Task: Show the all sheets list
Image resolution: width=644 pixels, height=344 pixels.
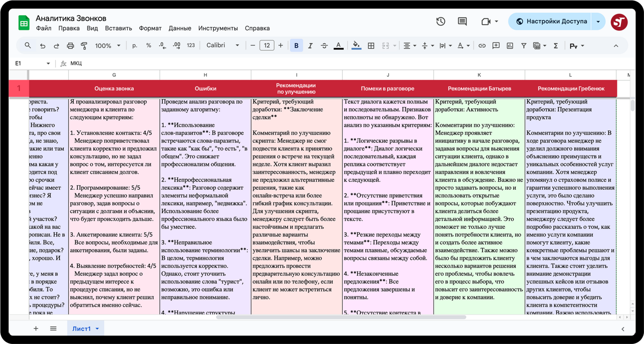Action: click(x=53, y=329)
